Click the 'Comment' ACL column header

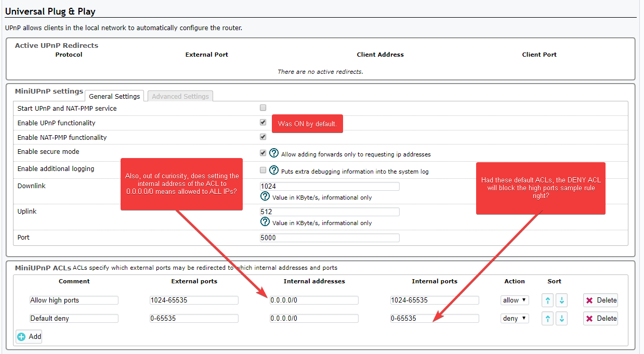[x=74, y=281]
